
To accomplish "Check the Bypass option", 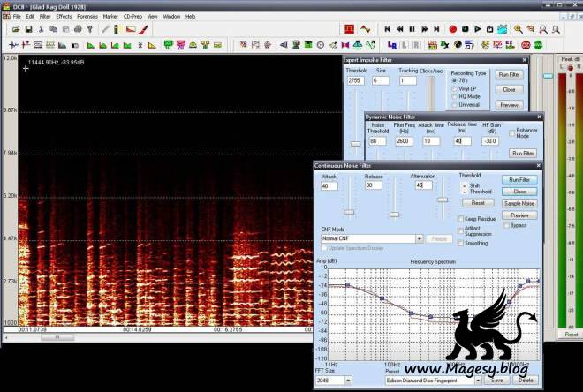I will tap(506, 225).
